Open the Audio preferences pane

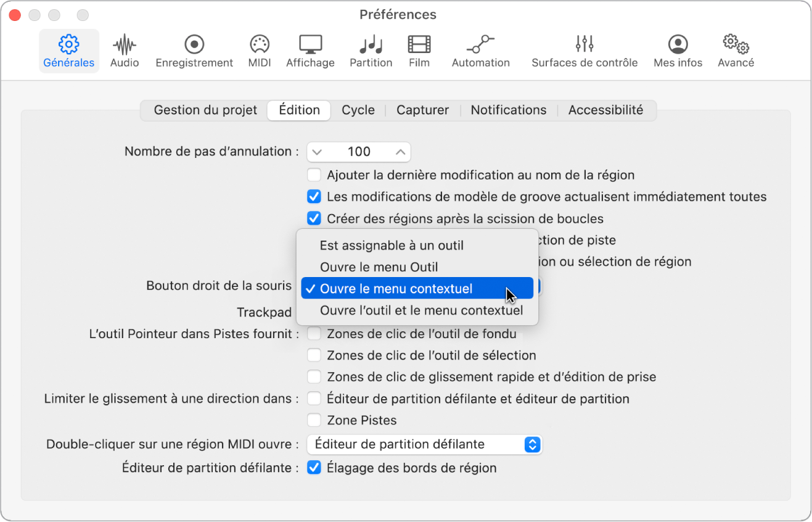124,50
